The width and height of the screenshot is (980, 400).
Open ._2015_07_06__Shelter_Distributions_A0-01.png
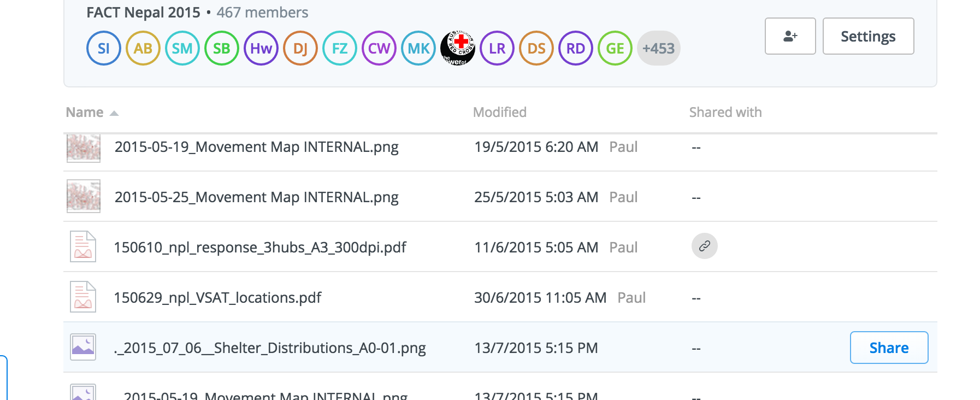(x=270, y=348)
